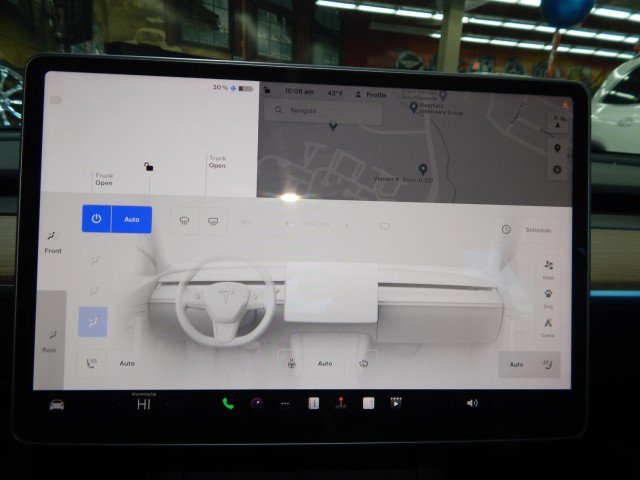
Task: Toggle the highlighted foot-level airflow vent
Action: (93, 322)
